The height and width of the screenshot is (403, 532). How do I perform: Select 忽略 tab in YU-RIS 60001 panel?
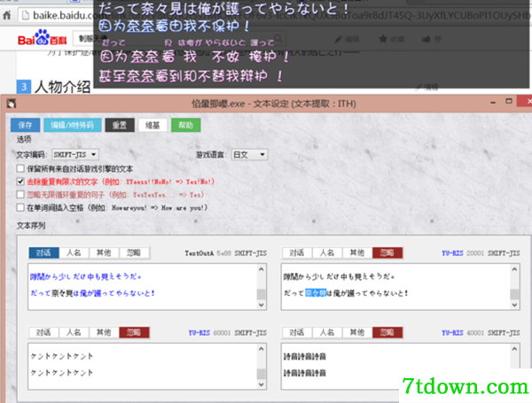pyautogui.click(x=134, y=332)
